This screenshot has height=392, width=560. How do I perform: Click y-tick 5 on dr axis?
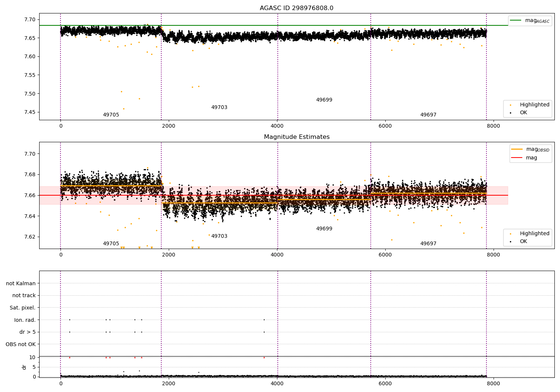pyautogui.click(x=34, y=367)
